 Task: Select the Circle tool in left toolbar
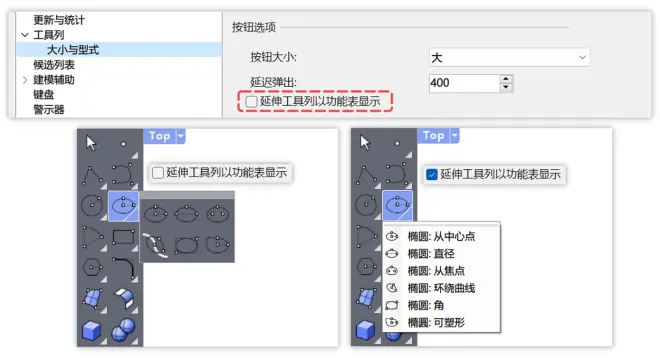93,205
